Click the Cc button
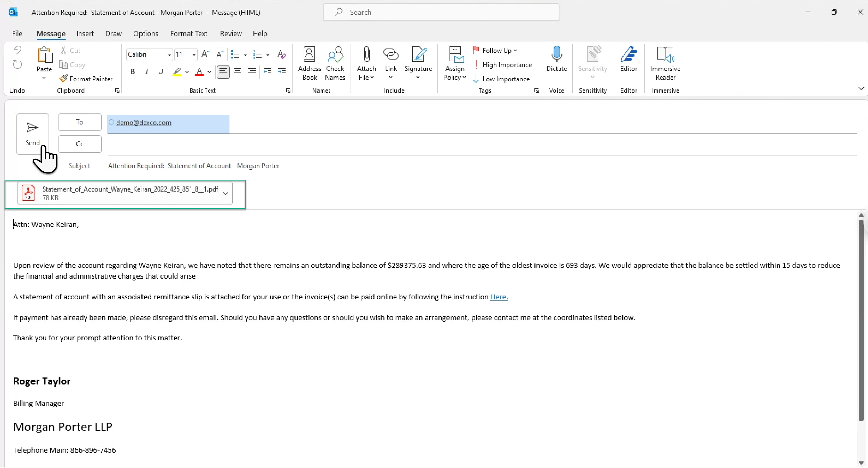868x468 pixels. coord(80,144)
